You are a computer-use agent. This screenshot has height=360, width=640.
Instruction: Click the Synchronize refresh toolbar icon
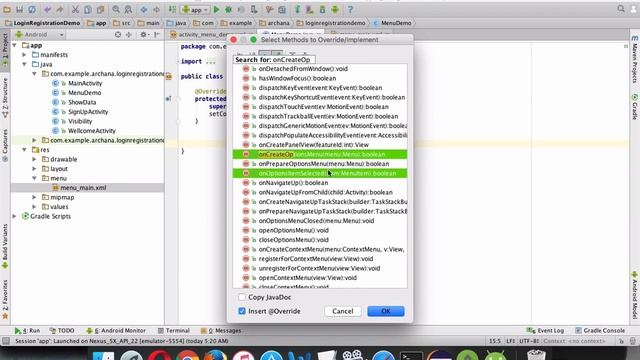[x=32, y=9]
